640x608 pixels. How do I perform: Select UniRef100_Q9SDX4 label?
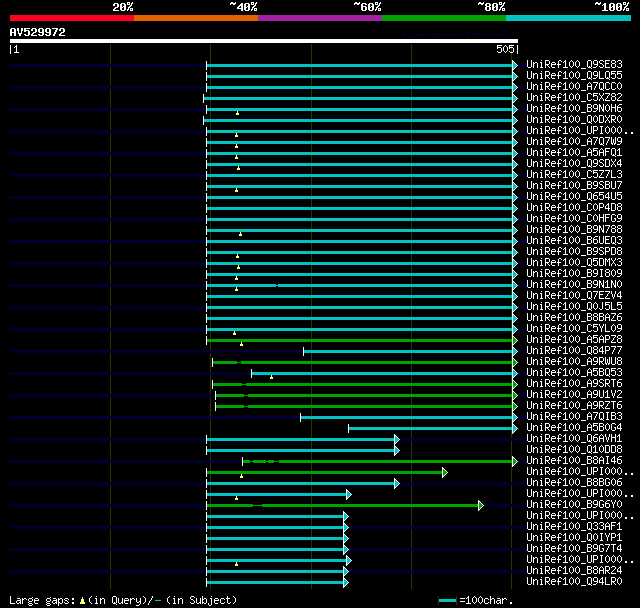tap(574, 164)
